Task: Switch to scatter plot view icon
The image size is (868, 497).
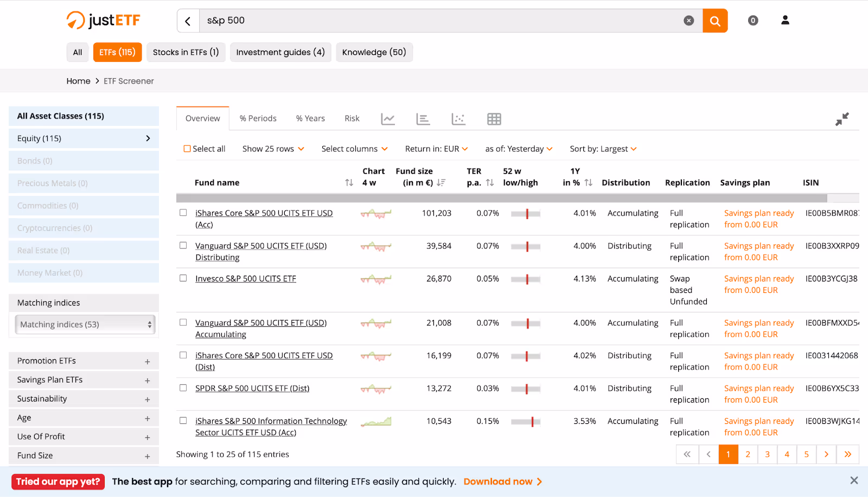Action: (x=458, y=119)
